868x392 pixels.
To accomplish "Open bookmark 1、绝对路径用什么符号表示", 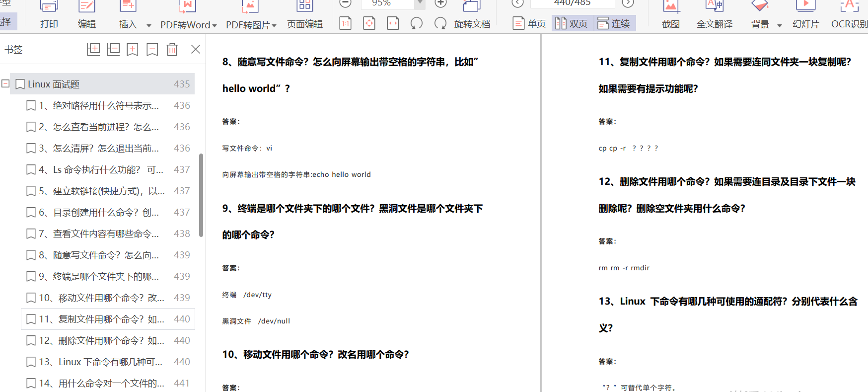I will pos(108,105).
